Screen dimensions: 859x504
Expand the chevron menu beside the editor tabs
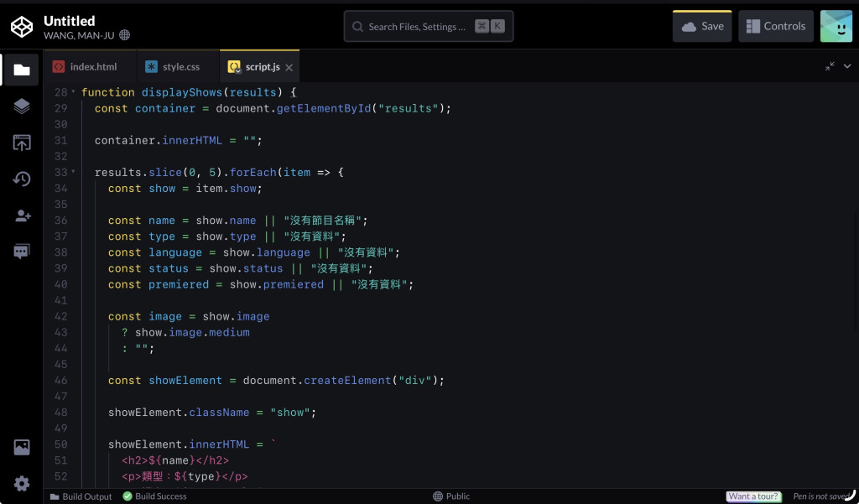(847, 66)
